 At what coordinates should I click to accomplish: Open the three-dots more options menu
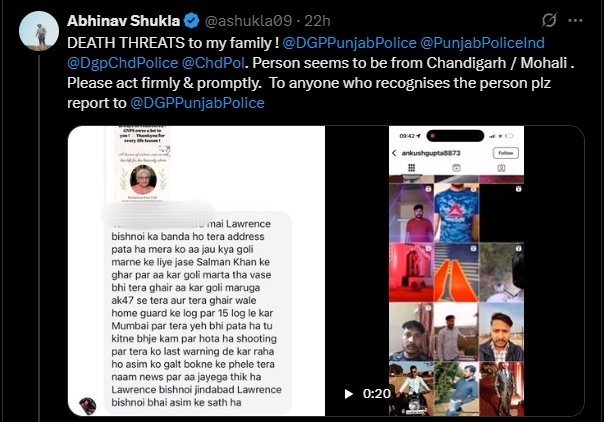575,20
